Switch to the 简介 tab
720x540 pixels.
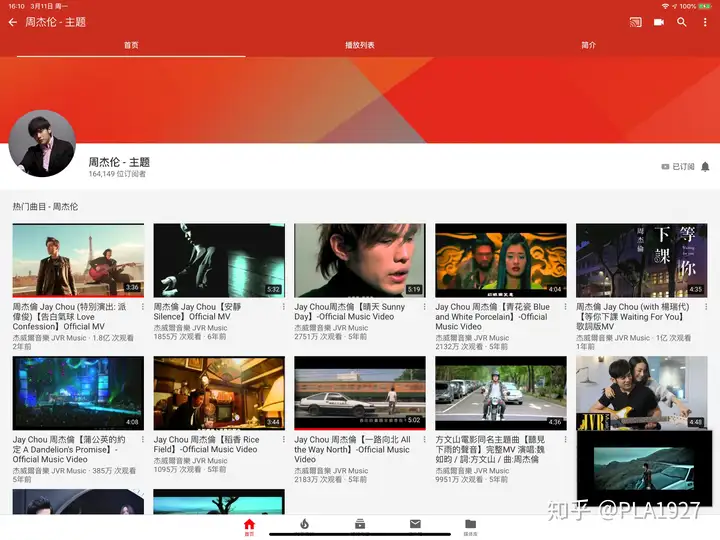click(x=588, y=45)
